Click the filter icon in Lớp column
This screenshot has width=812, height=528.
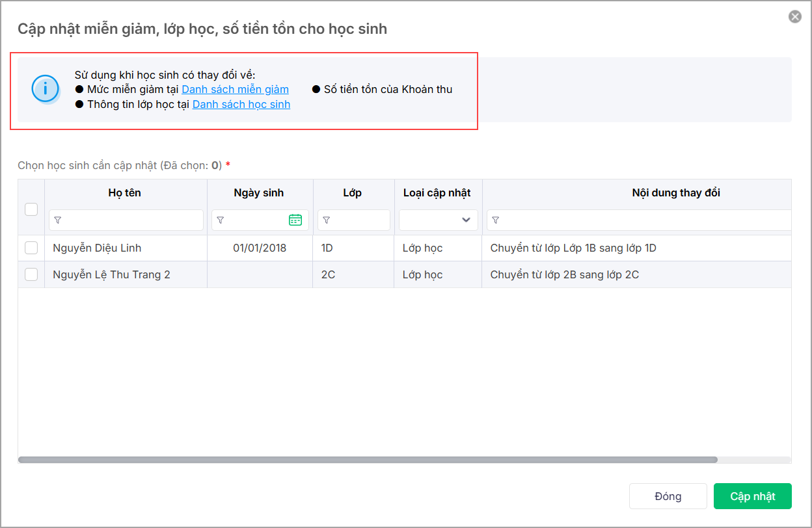[326, 220]
